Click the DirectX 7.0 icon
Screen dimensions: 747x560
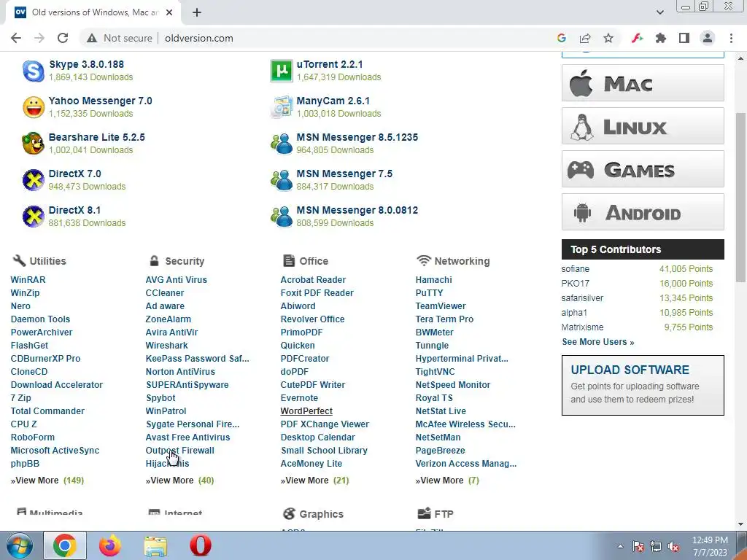34,180
